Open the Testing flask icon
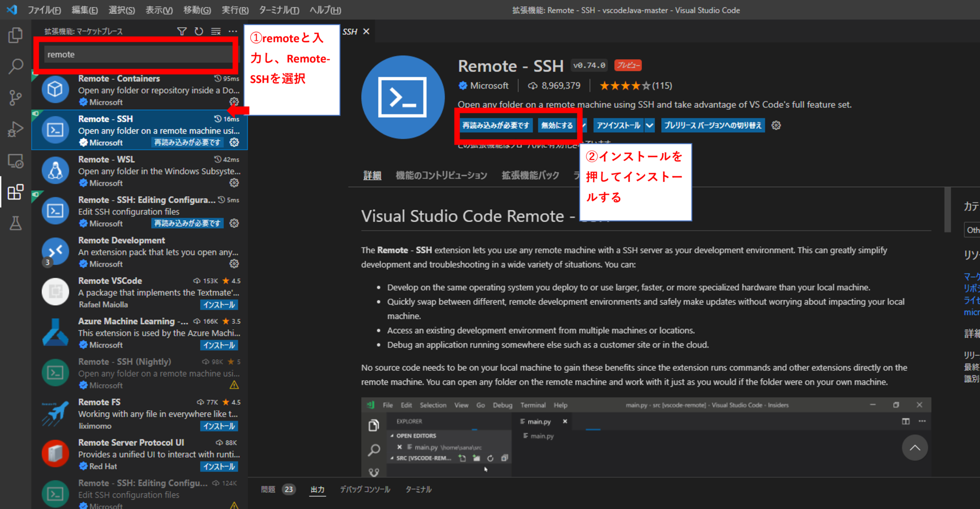 pyautogui.click(x=16, y=223)
